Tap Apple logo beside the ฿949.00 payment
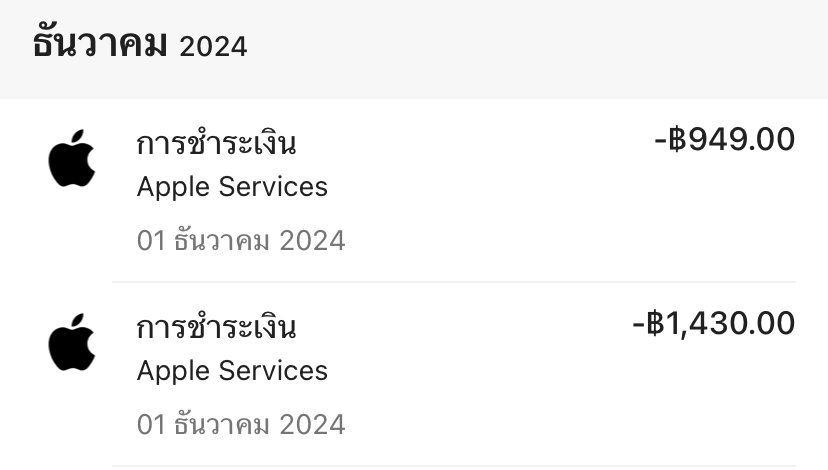The height and width of the screenshot is (470, 828). click(72, 158)
